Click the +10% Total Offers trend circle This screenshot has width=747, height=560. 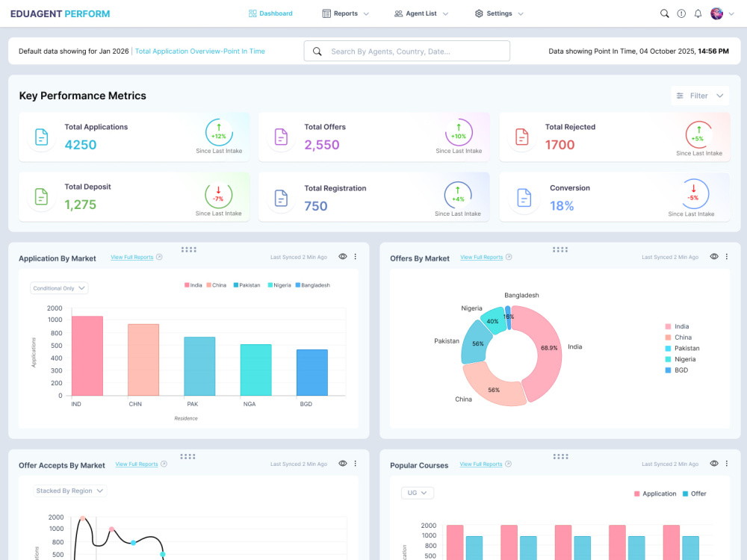459,132
